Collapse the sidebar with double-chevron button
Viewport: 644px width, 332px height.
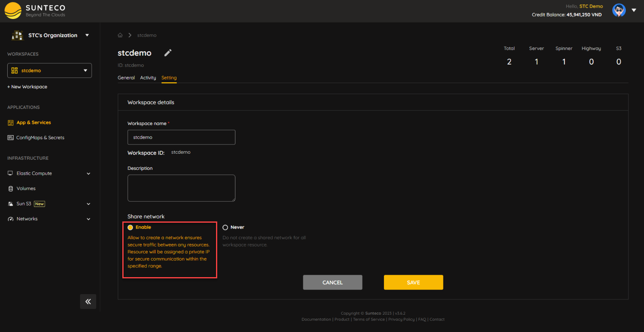pos(88,301)
